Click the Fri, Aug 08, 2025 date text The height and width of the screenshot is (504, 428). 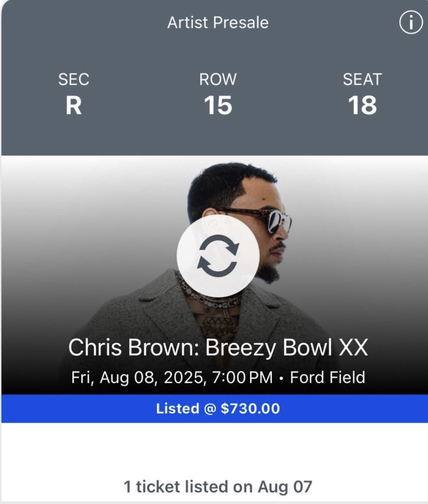click(139, 377)
